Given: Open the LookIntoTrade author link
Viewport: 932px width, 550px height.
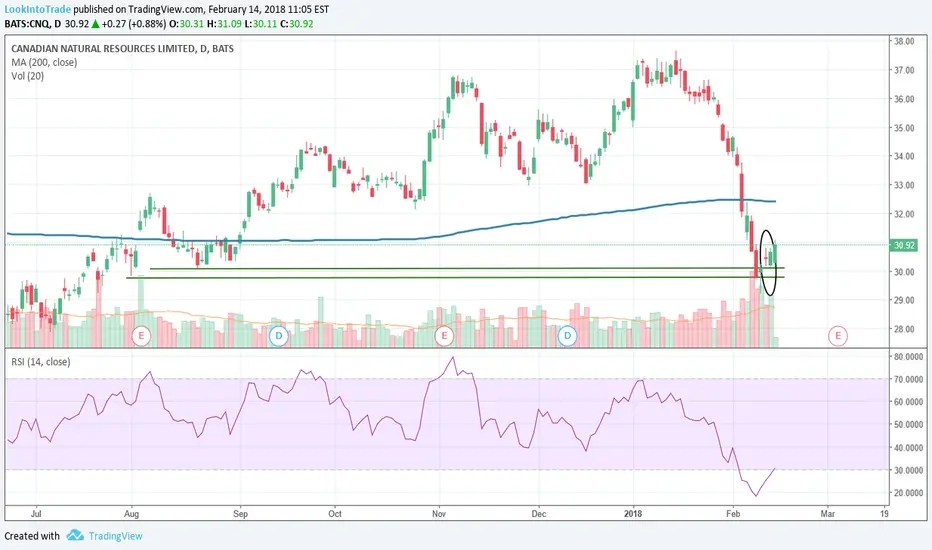Looking at the screenshot, I should [x=37, y=10].
